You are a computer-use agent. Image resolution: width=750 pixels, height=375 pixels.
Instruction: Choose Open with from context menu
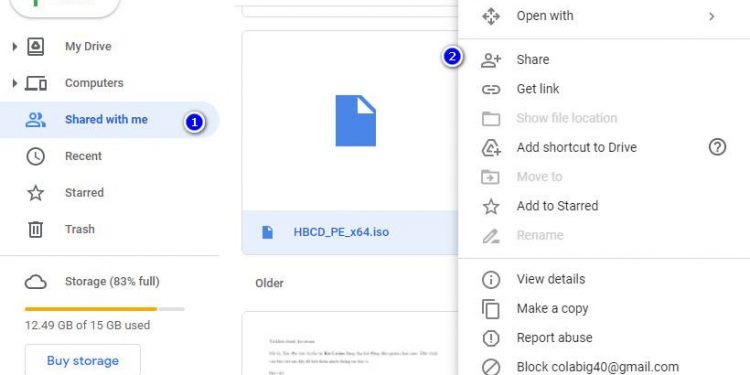pos(545,16)
